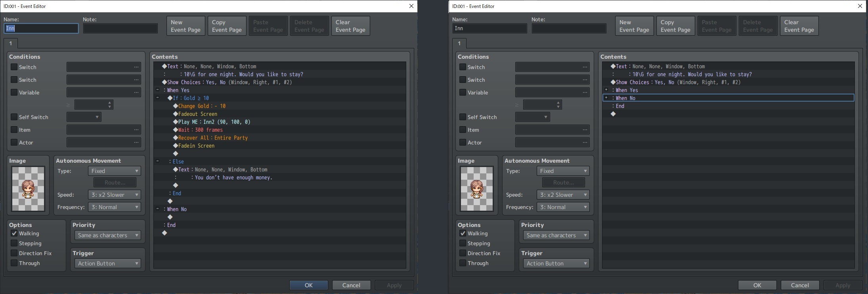Open Self Switch dropdown in left window
The image size is (868, 294).
click(x=84, y=117)
